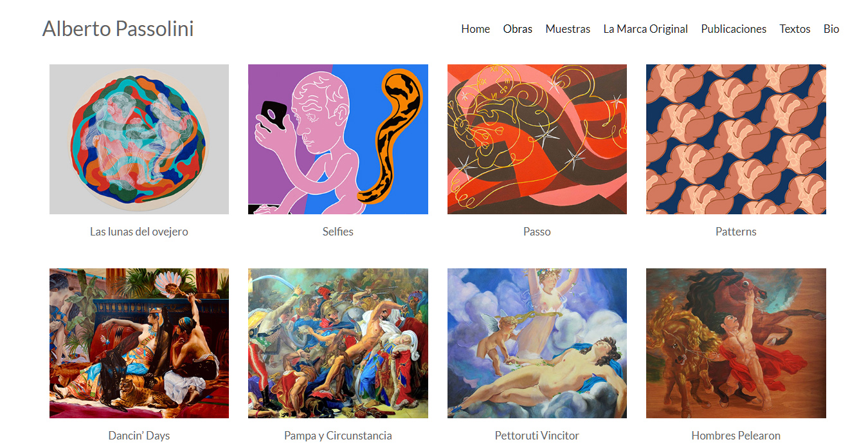View the Pampa y Circunstancia image
This screenshot has height=444, width=868.
tap(338, 344)
